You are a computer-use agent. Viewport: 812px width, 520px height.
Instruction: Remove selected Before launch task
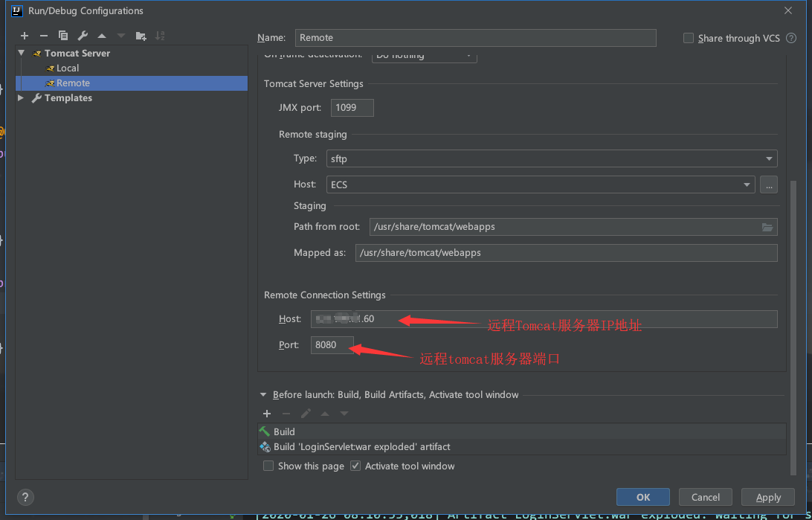(286, 414)
